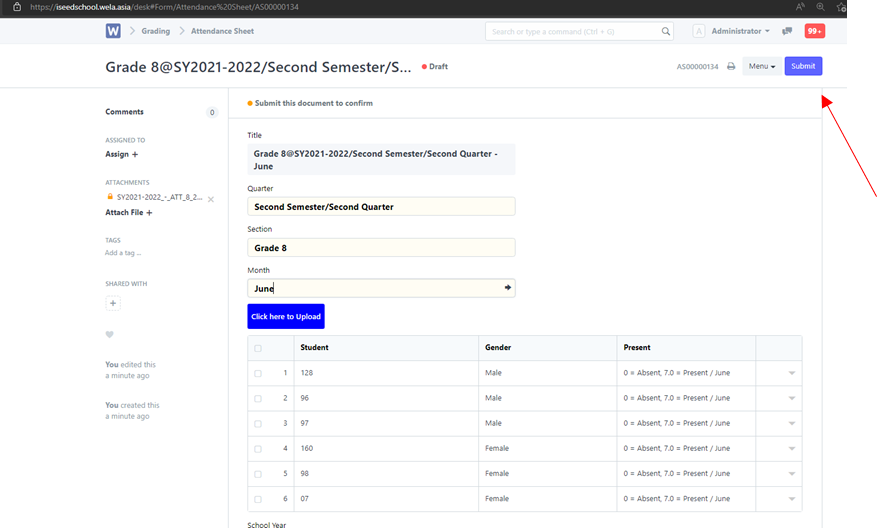This screenshot has height=528, width=877.
Task: Click the Quarter input field
Action: pyautogui.click(x=381, y=207)
